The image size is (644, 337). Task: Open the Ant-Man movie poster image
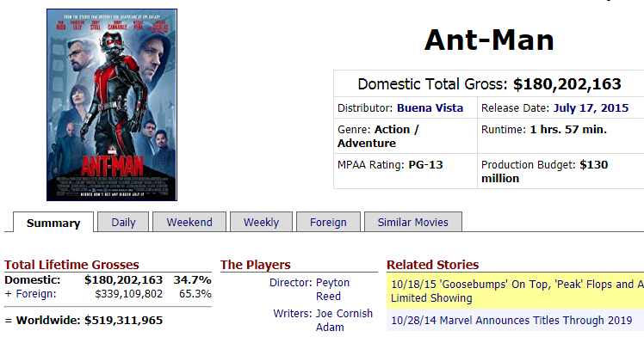[112, 105]
